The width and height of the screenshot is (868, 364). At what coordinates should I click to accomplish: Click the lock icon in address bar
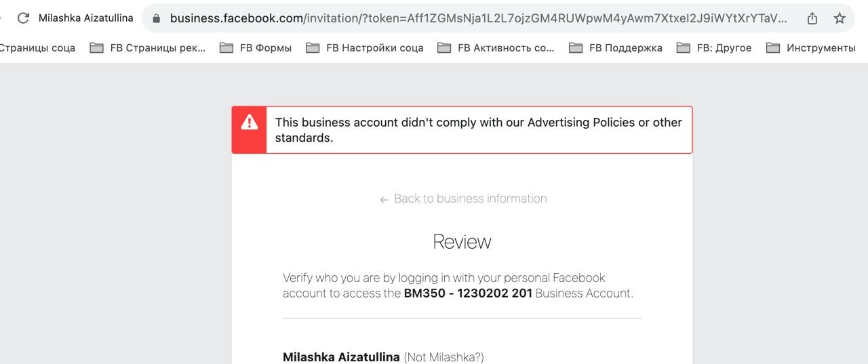click(x=157, y=18)
